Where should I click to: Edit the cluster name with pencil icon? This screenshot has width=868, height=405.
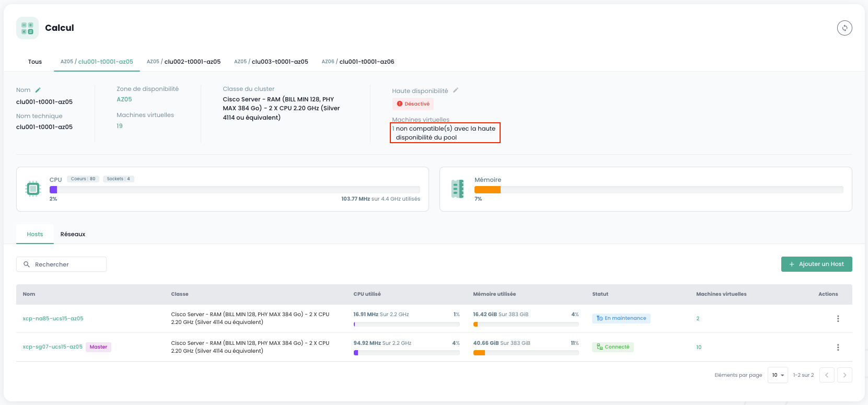tap(38, 90)
